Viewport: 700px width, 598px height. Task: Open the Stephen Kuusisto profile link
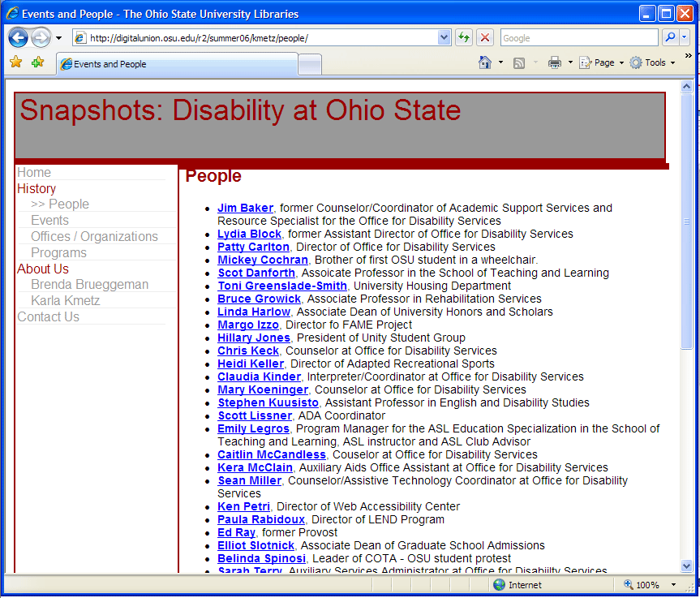(268, 402)
